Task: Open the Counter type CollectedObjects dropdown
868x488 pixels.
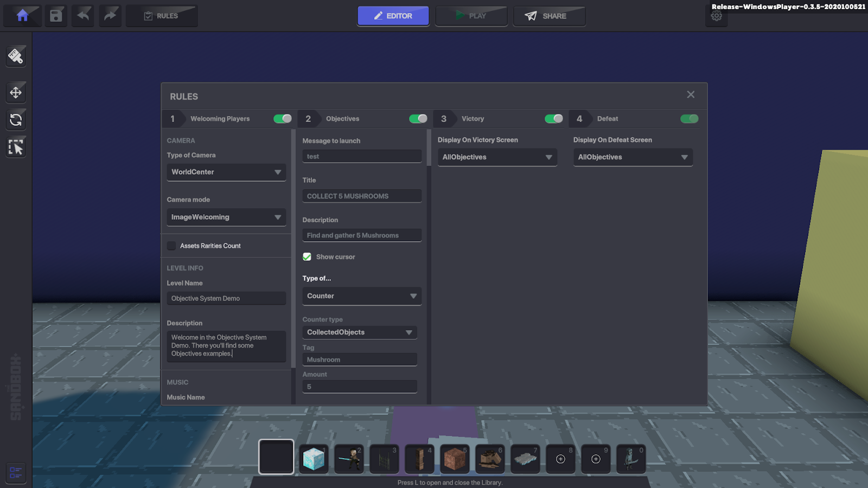Action: click(x=360, y=332)
